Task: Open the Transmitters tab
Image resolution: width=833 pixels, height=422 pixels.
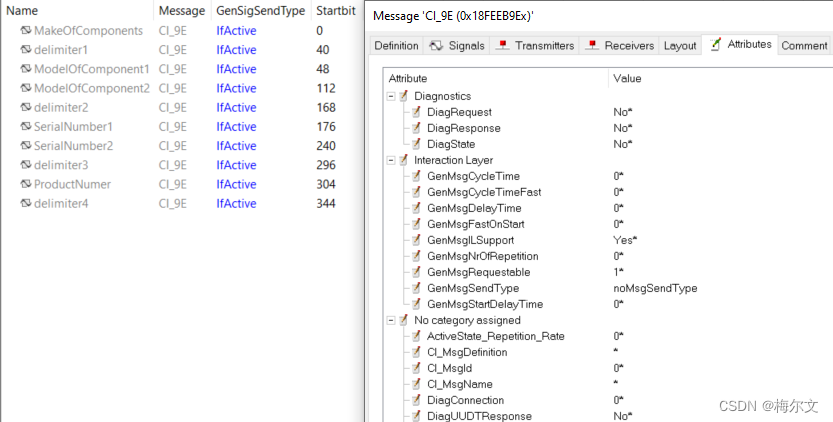Action: [534, 45]
